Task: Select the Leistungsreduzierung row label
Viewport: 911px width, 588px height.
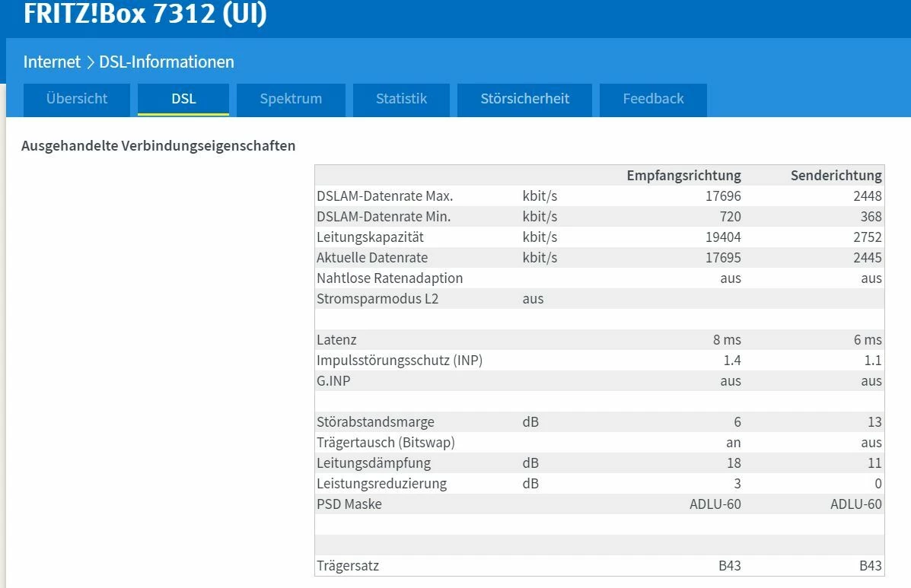Action: point(382,484)
